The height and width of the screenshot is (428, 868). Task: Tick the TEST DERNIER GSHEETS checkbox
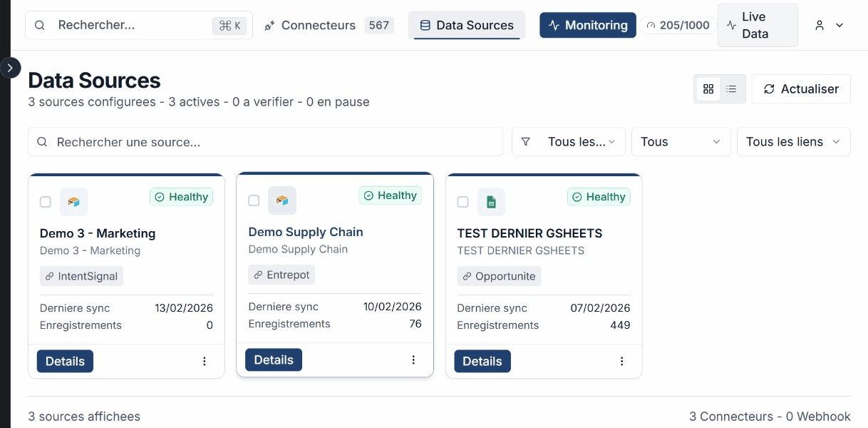pos(463,202)
